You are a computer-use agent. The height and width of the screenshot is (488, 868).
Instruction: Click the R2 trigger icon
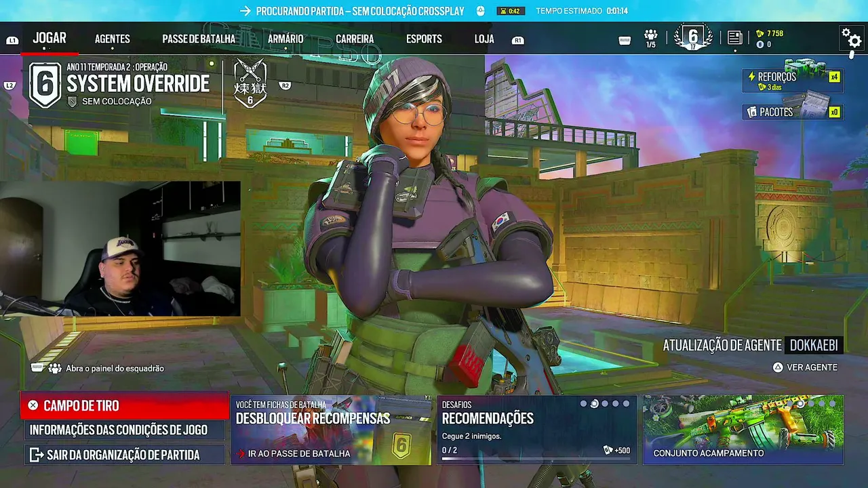pos(285,86)
